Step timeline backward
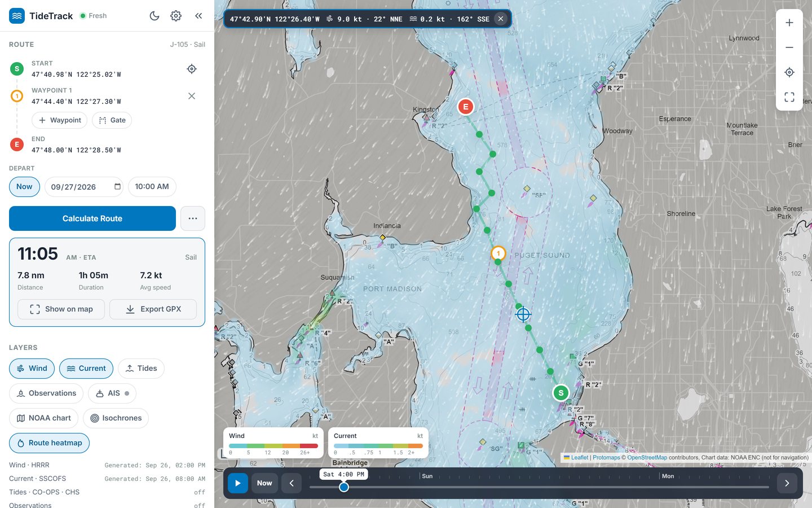This screenshot has width=812, height=508. point(292,483)
